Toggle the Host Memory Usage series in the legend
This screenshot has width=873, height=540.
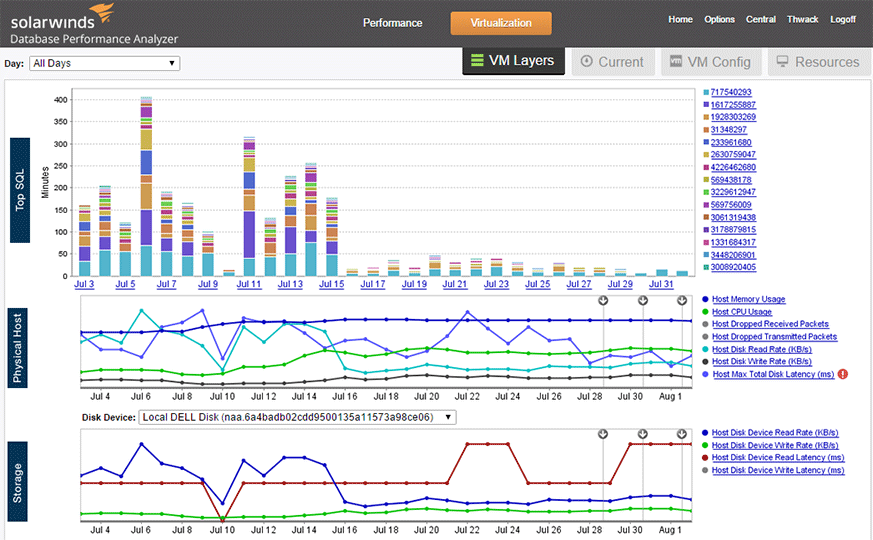[748, 300]
